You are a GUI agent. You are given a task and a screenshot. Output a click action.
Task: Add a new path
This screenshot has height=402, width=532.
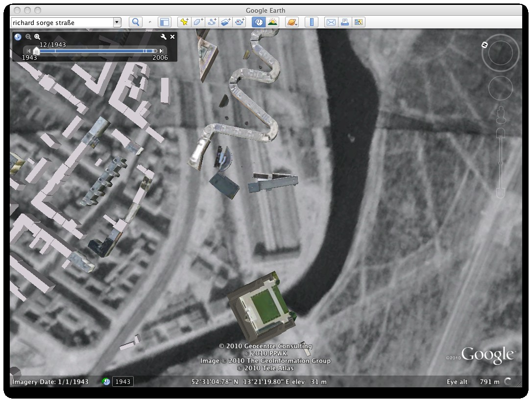click(x=212, y=22)
